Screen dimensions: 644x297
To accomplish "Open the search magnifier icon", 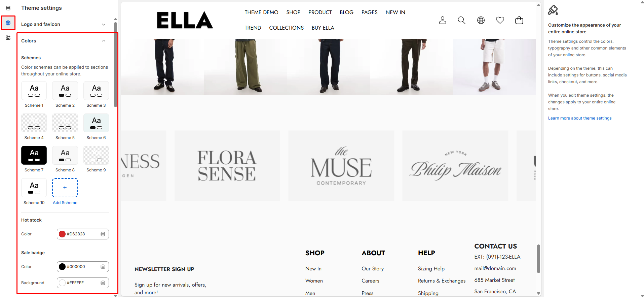I will 462,20.
